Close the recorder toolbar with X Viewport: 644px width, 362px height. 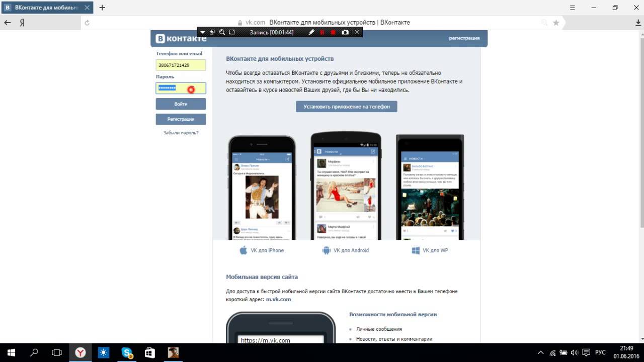click(x=357, y=32)
